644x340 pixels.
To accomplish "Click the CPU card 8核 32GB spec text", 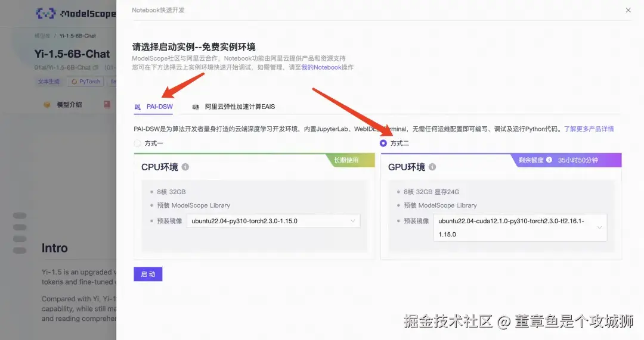I will 171,192.
